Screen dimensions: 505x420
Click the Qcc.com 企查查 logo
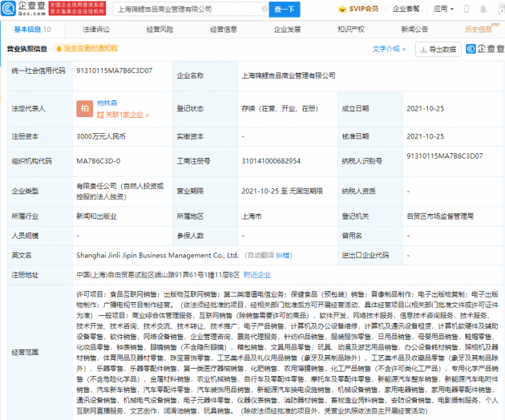tap(26, 9)
